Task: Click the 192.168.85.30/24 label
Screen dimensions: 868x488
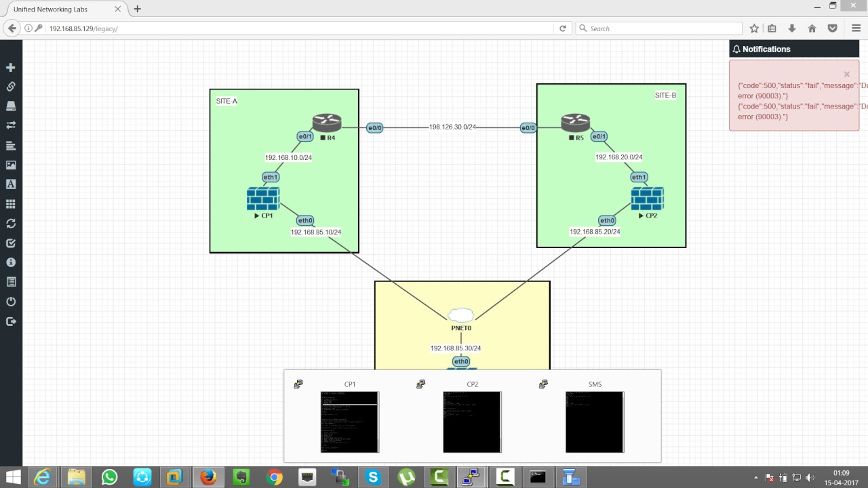Action: [x=456, y=348]
